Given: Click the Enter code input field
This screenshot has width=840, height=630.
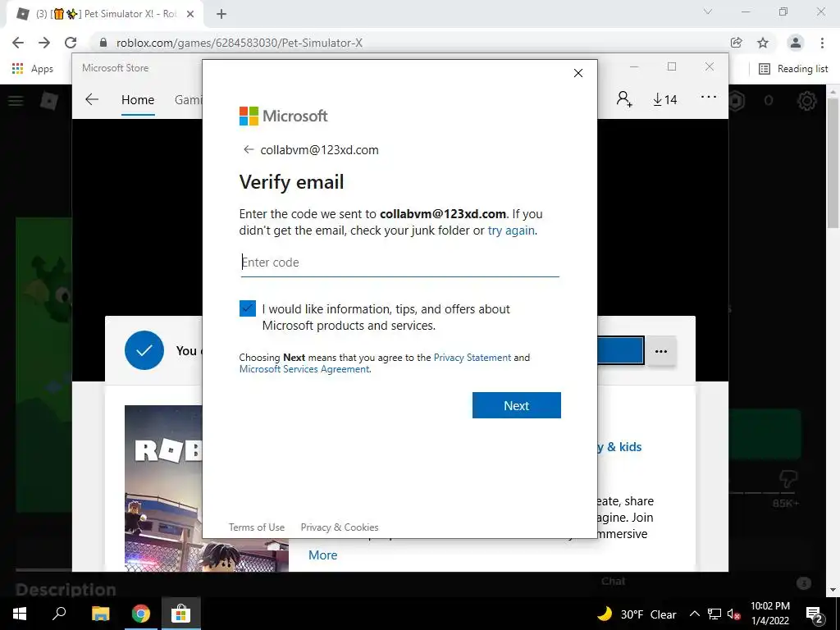Looking at the screenshot, I should point(399,262).
